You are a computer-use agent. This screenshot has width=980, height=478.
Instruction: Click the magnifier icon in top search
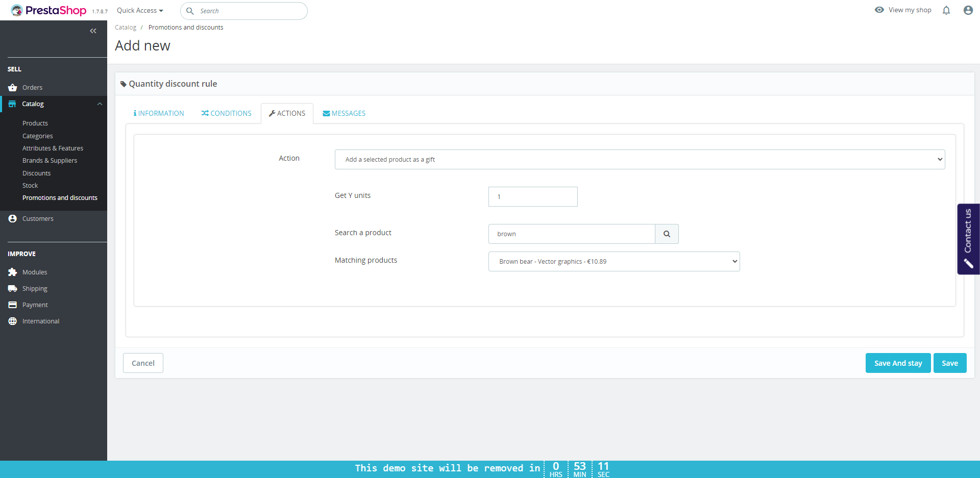tap(190, 11)
